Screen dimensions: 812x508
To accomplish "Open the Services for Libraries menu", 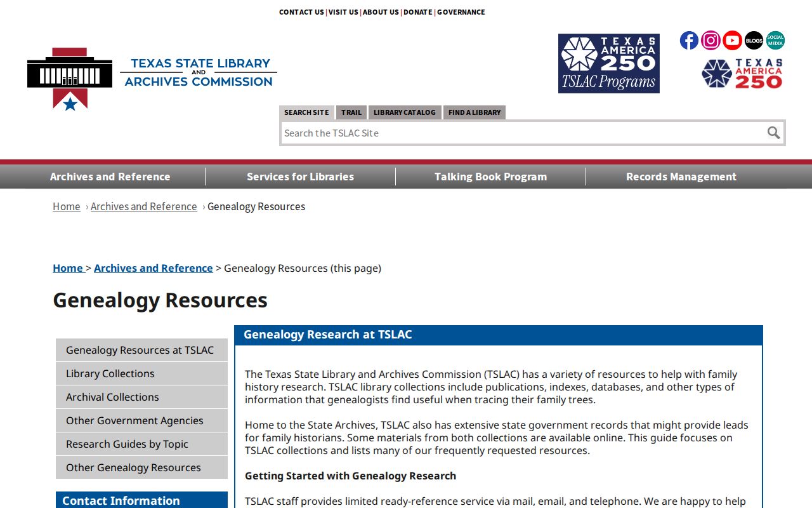I will point(301,177).
